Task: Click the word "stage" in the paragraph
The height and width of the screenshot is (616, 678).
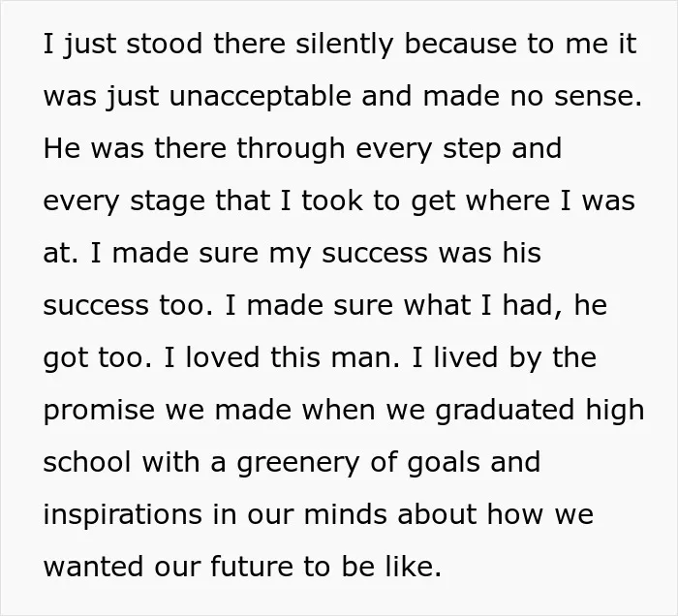Action: 168,201
